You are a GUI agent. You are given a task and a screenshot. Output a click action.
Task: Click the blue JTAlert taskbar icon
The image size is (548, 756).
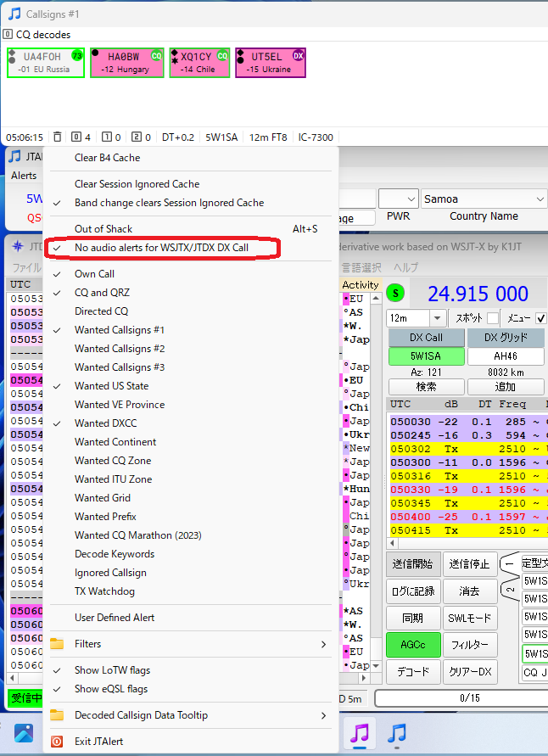[x=397, y=733]
